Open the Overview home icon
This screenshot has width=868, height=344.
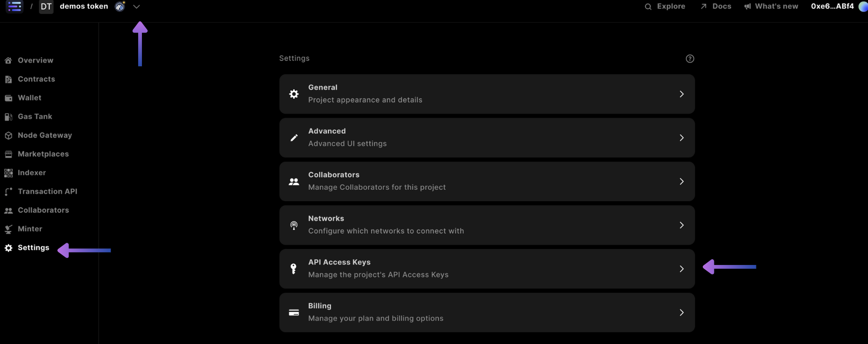[8, 60]
